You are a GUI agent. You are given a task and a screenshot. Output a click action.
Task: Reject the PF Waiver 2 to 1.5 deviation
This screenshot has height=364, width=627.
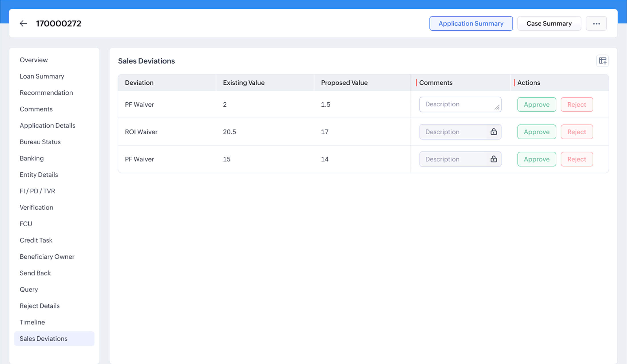click(577, 104)
